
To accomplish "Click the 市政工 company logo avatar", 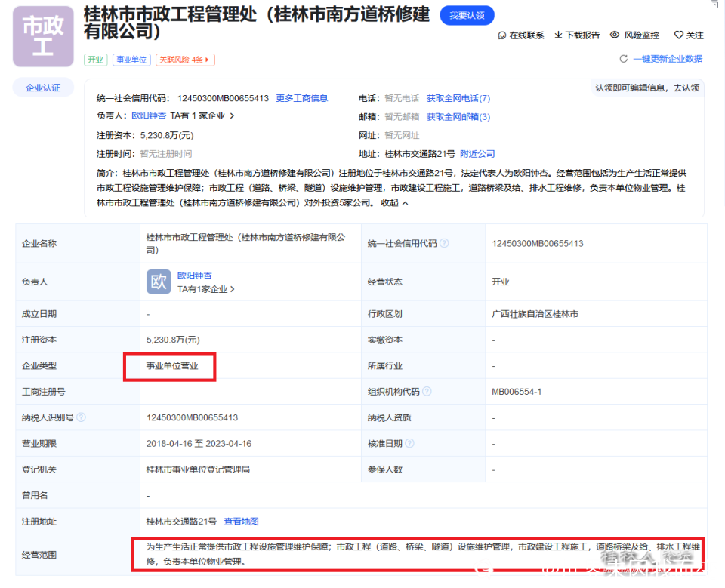I will 42,36.
